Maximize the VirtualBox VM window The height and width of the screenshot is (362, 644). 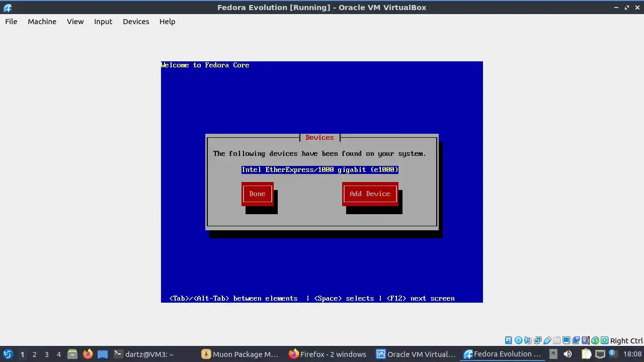[627, 8]
